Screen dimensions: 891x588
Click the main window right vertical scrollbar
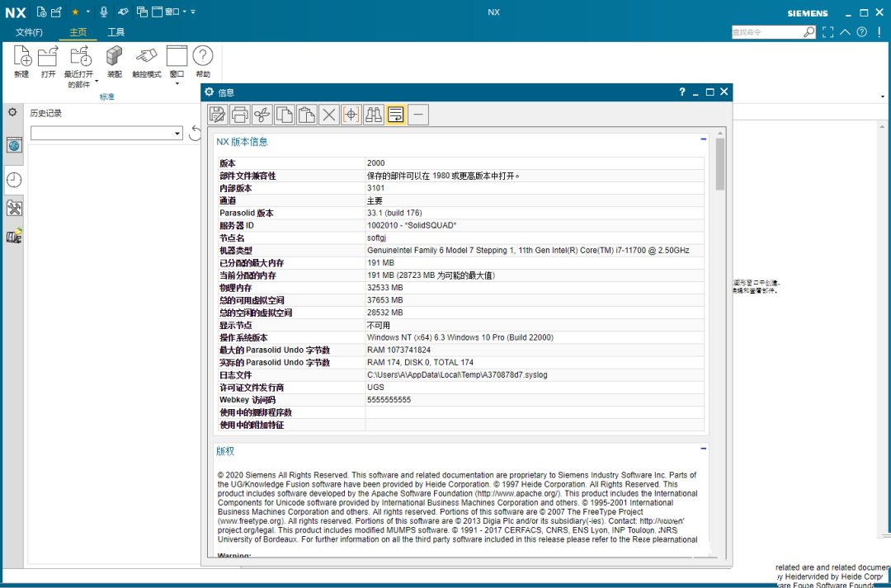click(883, 330)
